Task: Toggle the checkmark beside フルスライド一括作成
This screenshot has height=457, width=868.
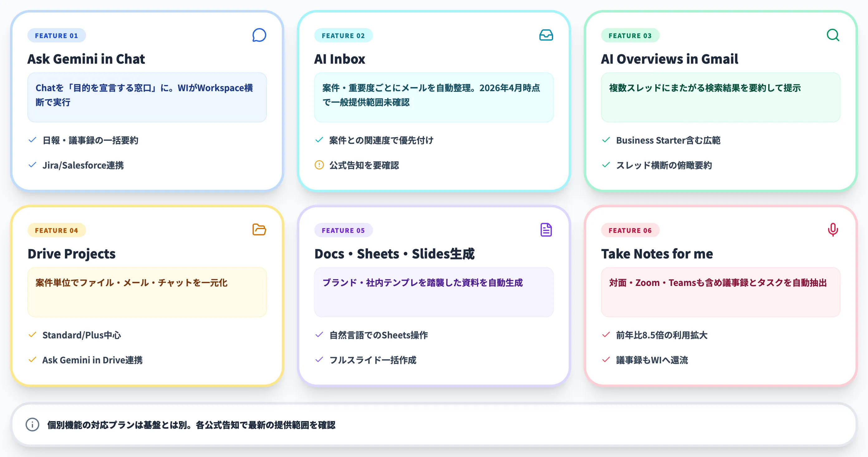Action: tap(320, 360)
